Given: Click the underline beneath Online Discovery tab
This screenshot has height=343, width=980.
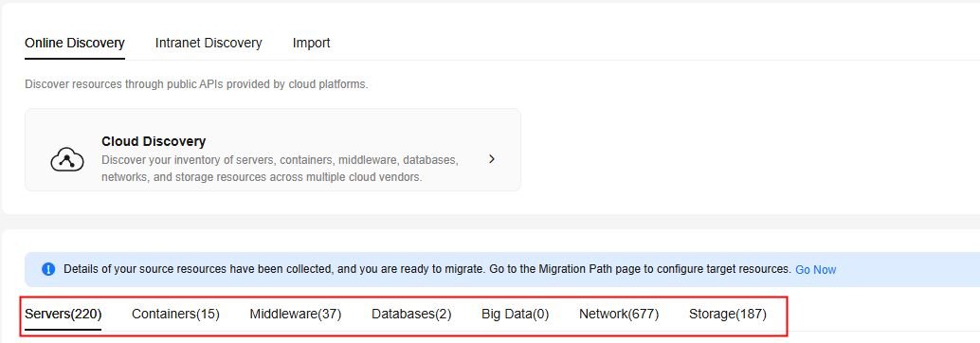Looking at the screenshot, I should pos(75,59).
